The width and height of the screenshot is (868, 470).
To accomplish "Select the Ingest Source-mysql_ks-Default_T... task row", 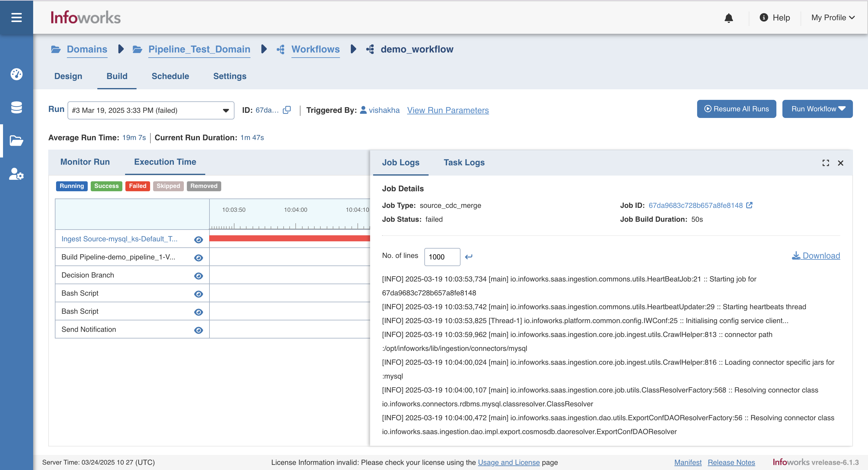I will [x=132, y=239].
